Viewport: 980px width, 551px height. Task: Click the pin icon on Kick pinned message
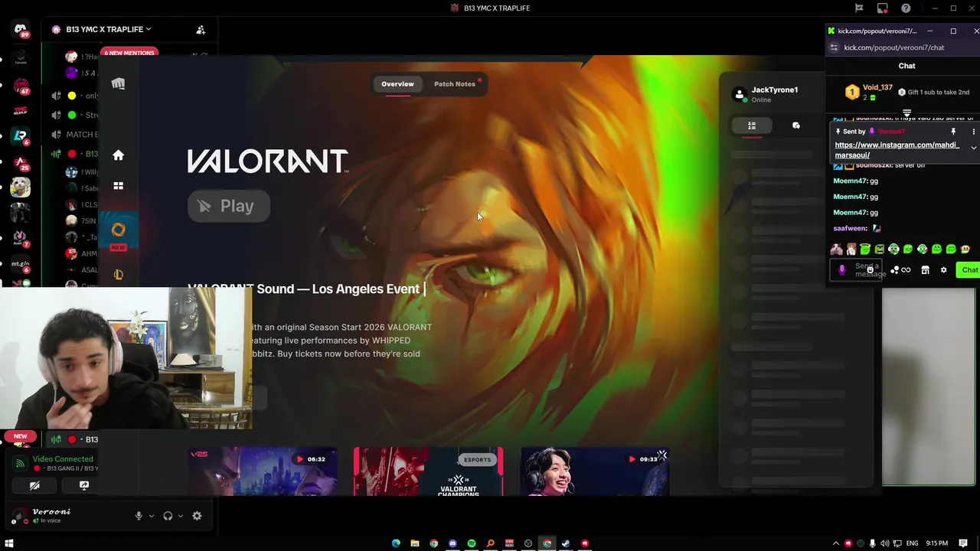point(953,132)
